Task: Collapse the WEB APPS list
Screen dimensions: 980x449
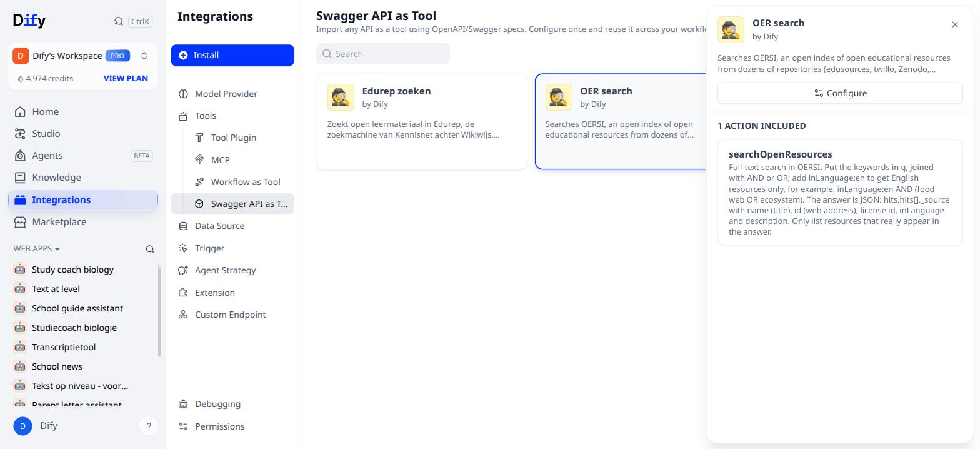Action: [x=37, y=248]
